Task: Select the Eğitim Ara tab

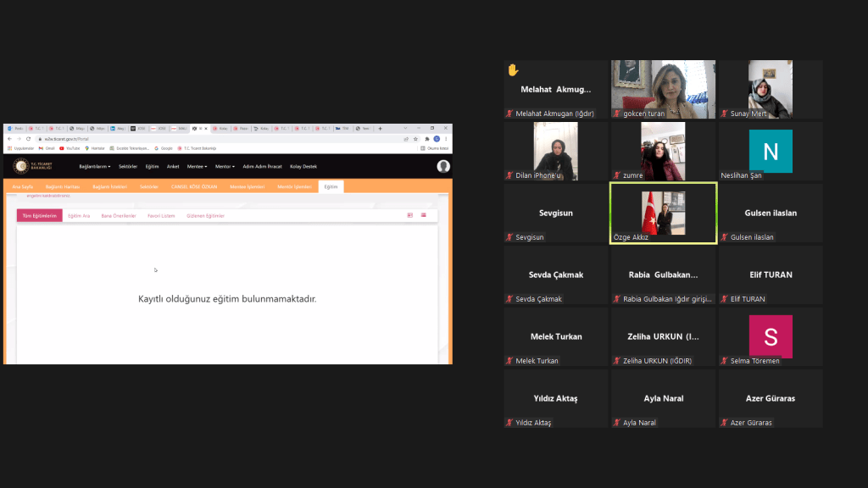Action: point(79,216)
